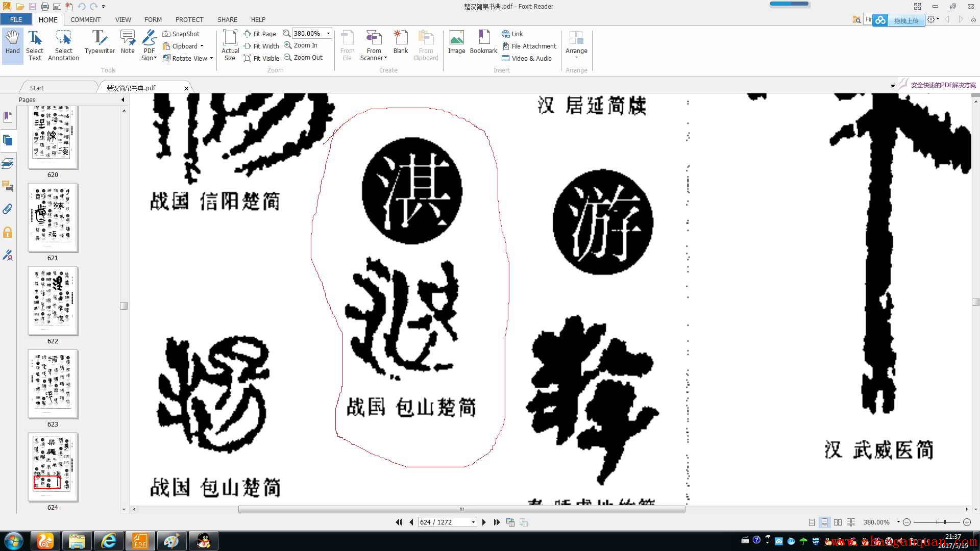
Task: Click Fit Page in Zoom group
Action: pos(260,34)
